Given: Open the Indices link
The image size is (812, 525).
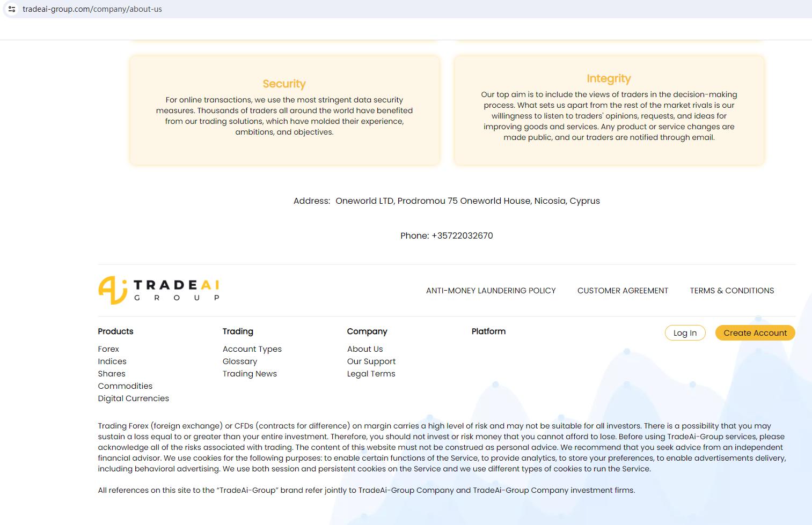Looking at the screenshot, I should [112, 361].
